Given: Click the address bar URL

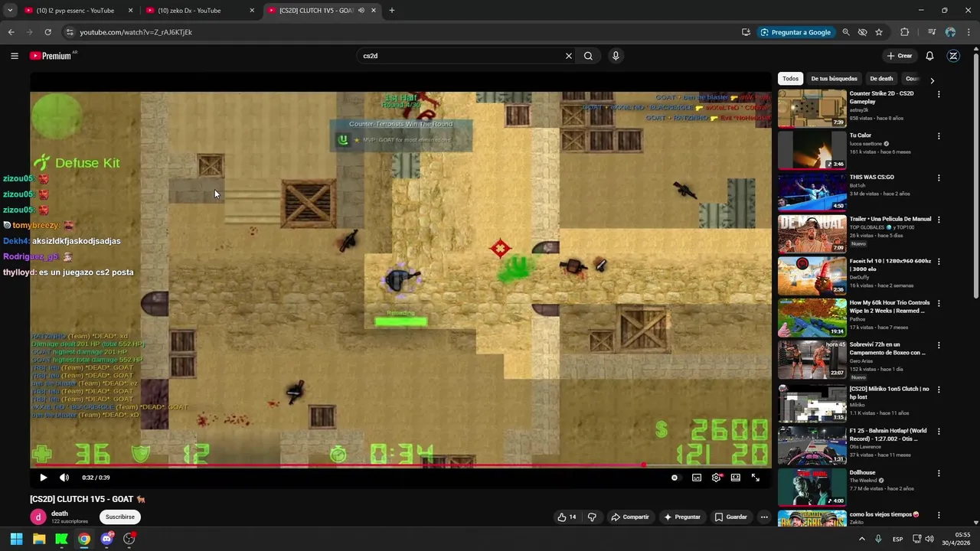Looking at the screenshot, I should 136,32.
